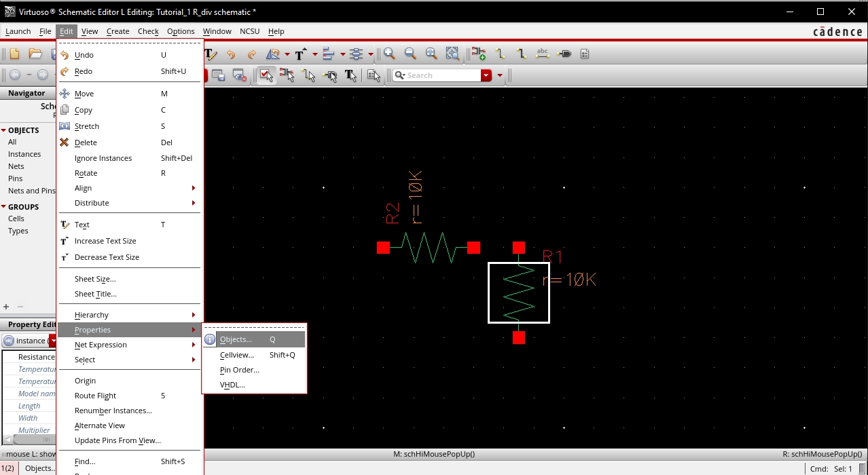The image size is (868, 475).
Task: Open the Search field dropdown arrow
Action: (486, 75)
